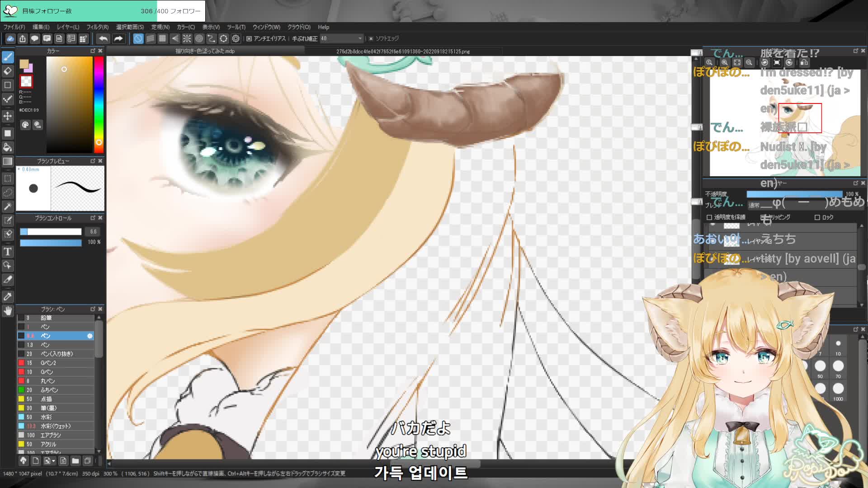Select the Hand pan tool

tap(8, 311)
